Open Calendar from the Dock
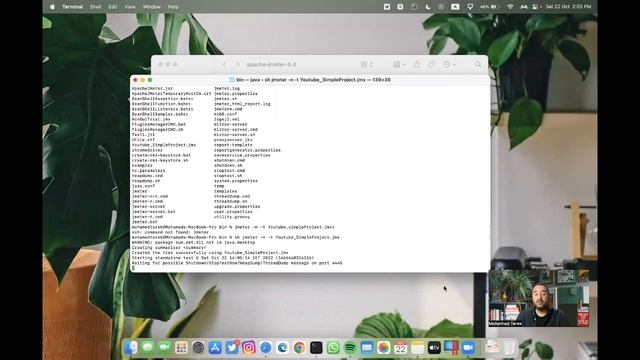The width and height of the screenshot is (640, 360). [400, 348]
